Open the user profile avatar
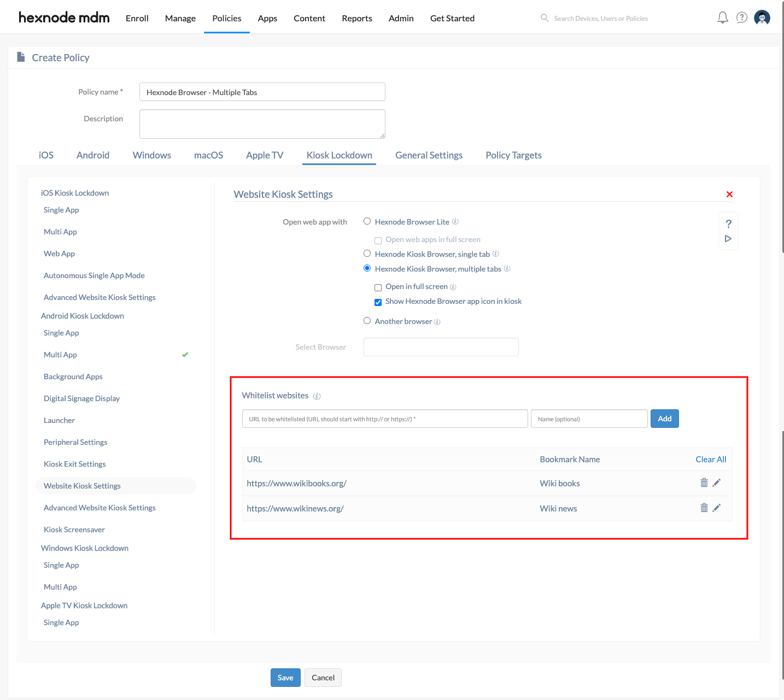This screenshot has height=700, width=784. (x=762, y=18)
